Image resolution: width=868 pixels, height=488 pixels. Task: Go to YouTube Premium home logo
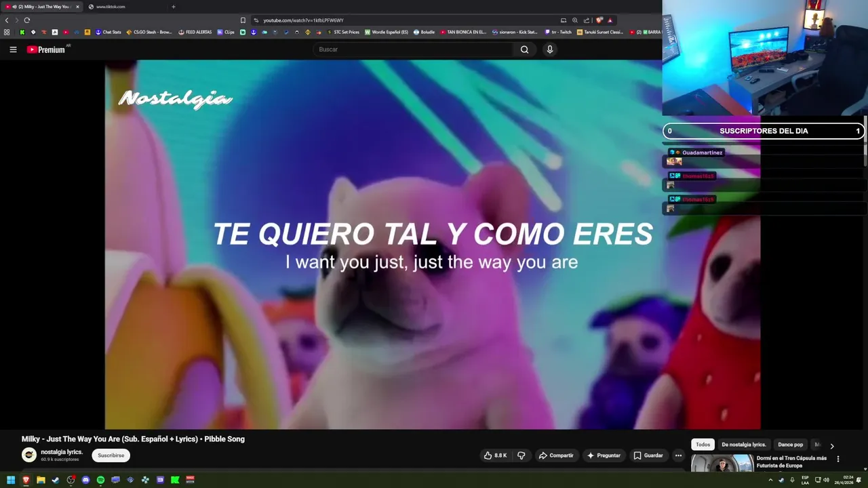pos(45,49)
